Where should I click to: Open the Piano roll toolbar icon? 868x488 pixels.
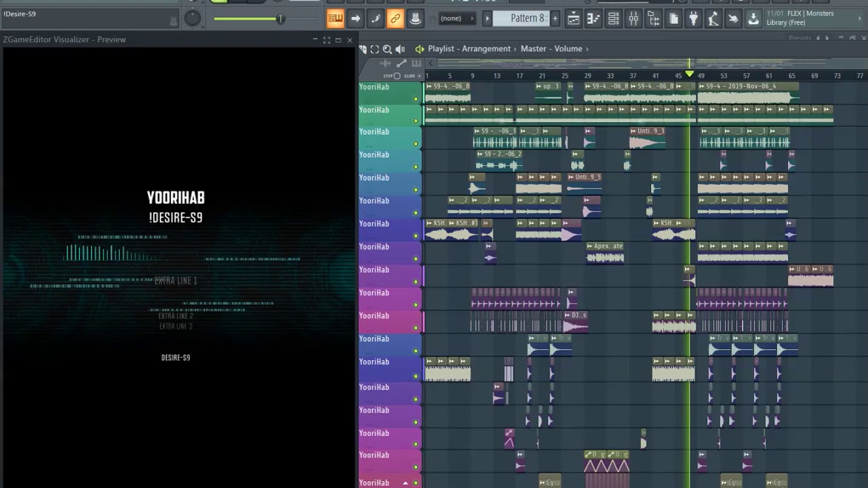pos(593,19)
